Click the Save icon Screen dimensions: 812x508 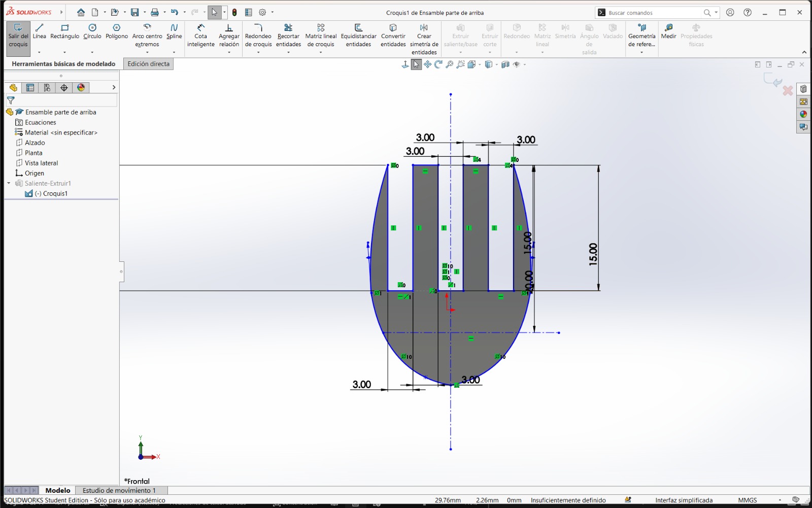click(134, 12)
